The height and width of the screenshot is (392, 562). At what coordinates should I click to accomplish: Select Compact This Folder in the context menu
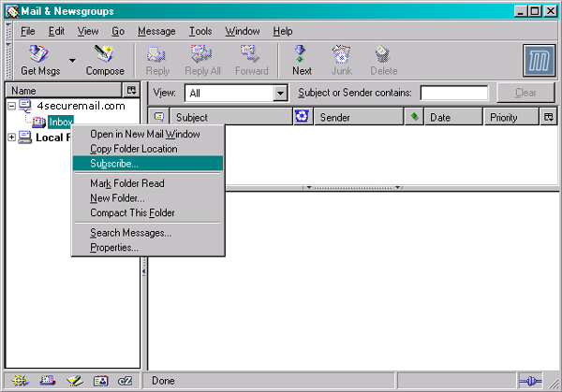coord(132,212)
